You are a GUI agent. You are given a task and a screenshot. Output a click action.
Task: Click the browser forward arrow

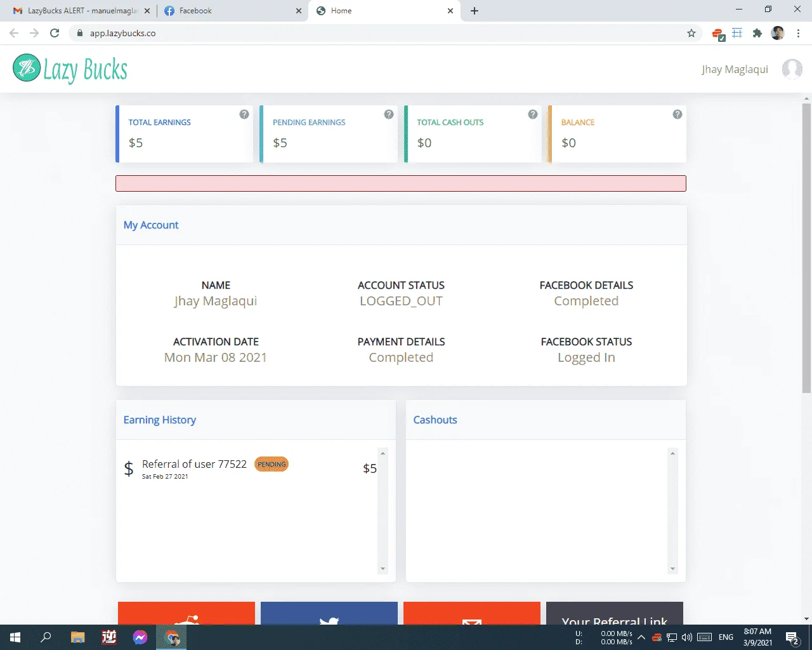(34, 33)
